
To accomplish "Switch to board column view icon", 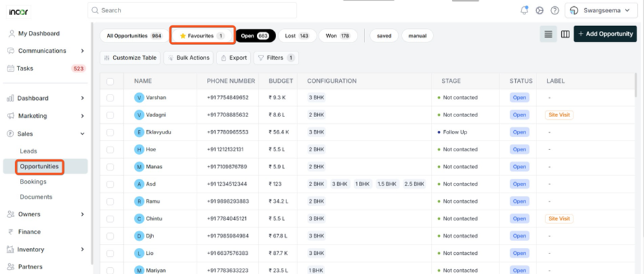I will tap(565, 34).
